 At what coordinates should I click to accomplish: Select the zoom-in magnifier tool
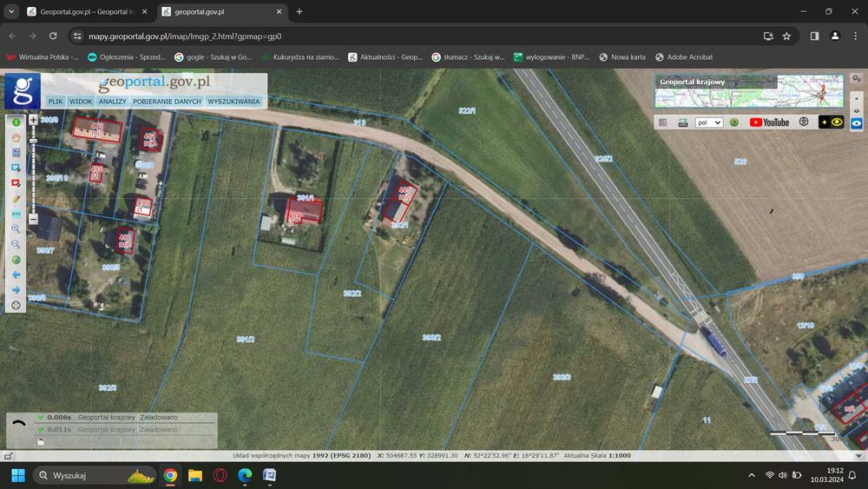point(16,228)
